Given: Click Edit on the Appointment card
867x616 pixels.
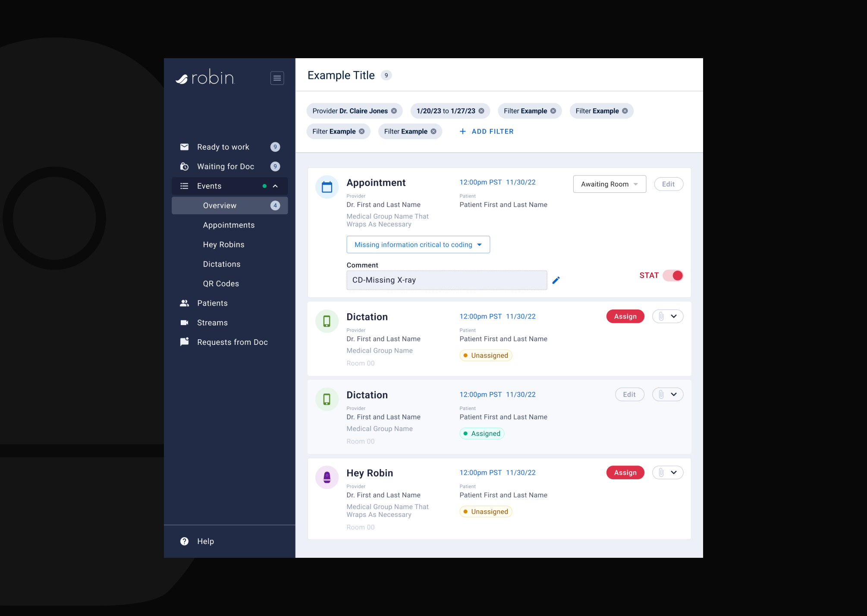Looking at the screenshot, I should pos(669,184).
